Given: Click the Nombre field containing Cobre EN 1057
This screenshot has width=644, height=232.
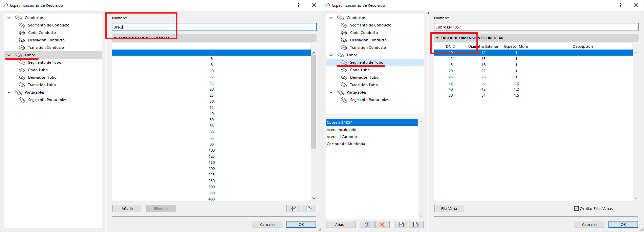Looking at the screenshot, I should pyautogui.click(x=536, y=27).
